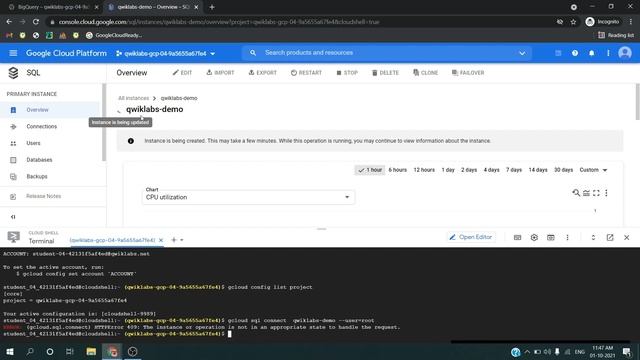Screen dimensions: 640x360
Task: Expand the search bar dropdown arrow
Action: 522,53
